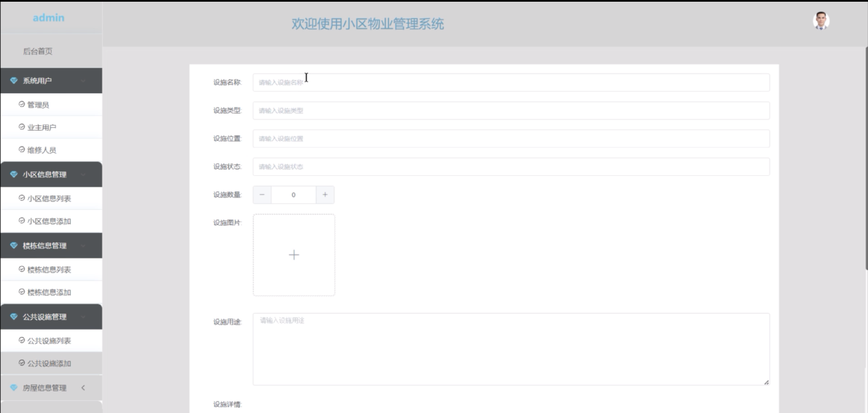This screenshot has height=413, width=868.
Task: Open the 楼栋信息列表 page
Action: click(49, 269)
